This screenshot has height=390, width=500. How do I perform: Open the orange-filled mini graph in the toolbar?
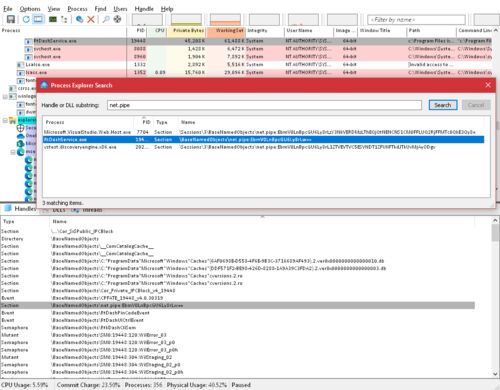coord(225,20)
